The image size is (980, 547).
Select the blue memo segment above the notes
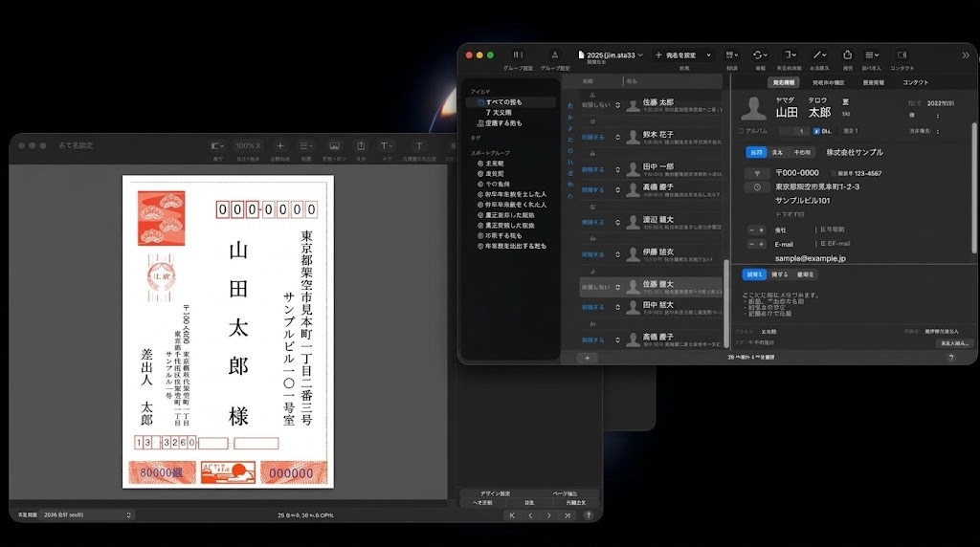pos(754,274)
